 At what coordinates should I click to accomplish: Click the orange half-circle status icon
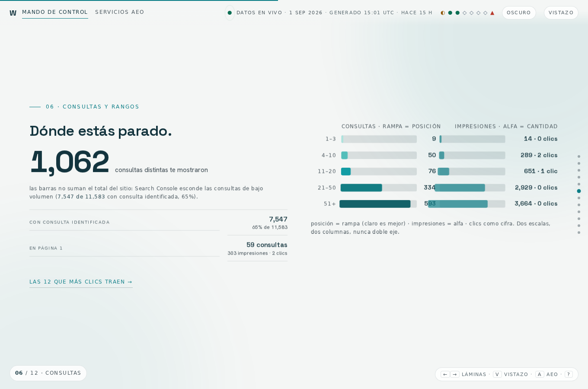443,13
